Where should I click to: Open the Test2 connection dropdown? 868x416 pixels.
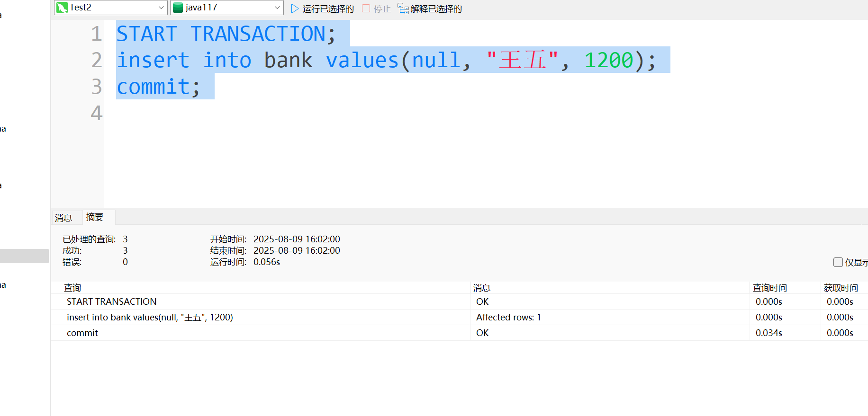point(111,8)
